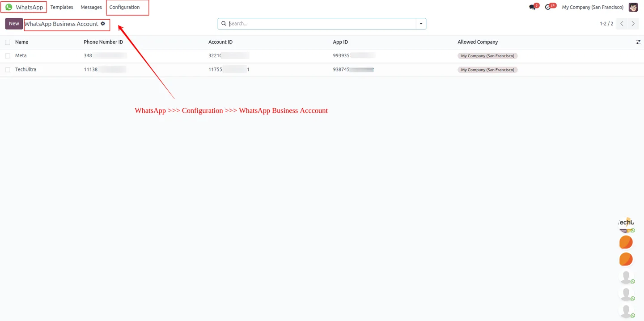Click the New button

click(14, 24)
